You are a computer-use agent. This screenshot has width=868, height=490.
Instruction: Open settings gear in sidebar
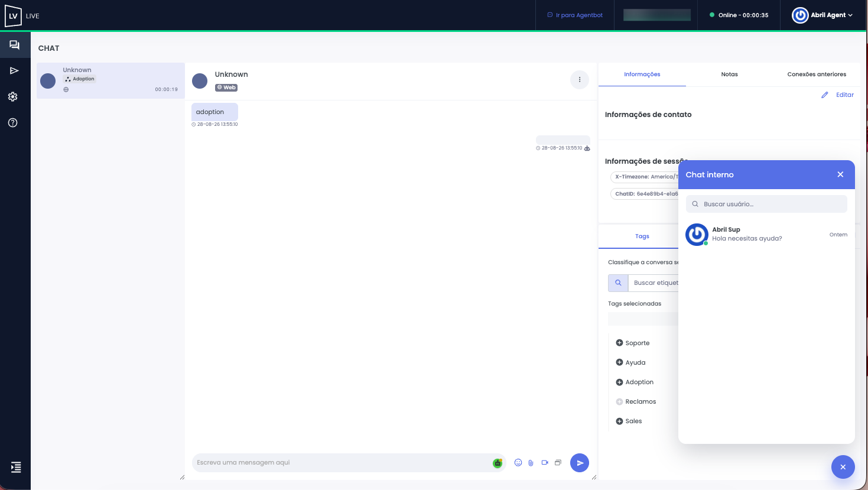pos(13,97)
